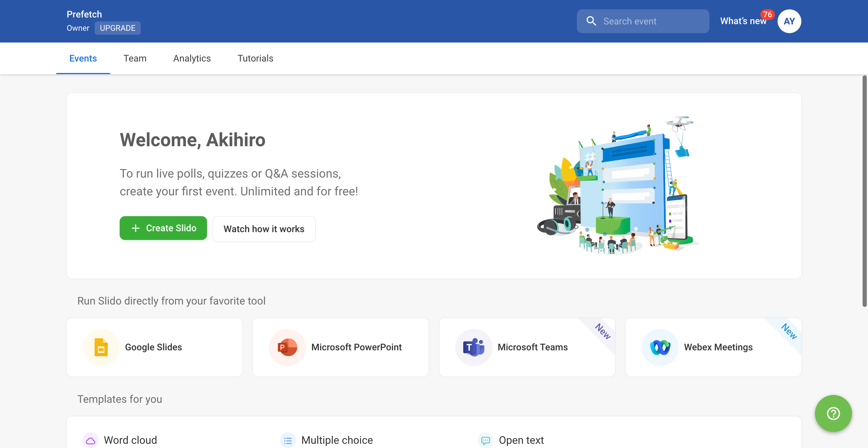Click the UPGRADE badge button

tap(118, 28)
